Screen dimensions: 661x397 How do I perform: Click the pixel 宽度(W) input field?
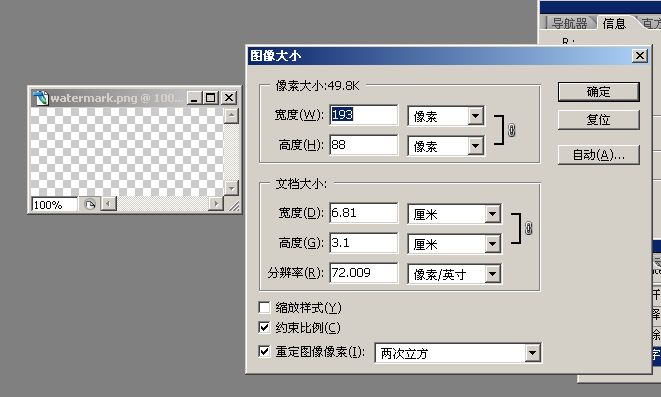(363, 115)
